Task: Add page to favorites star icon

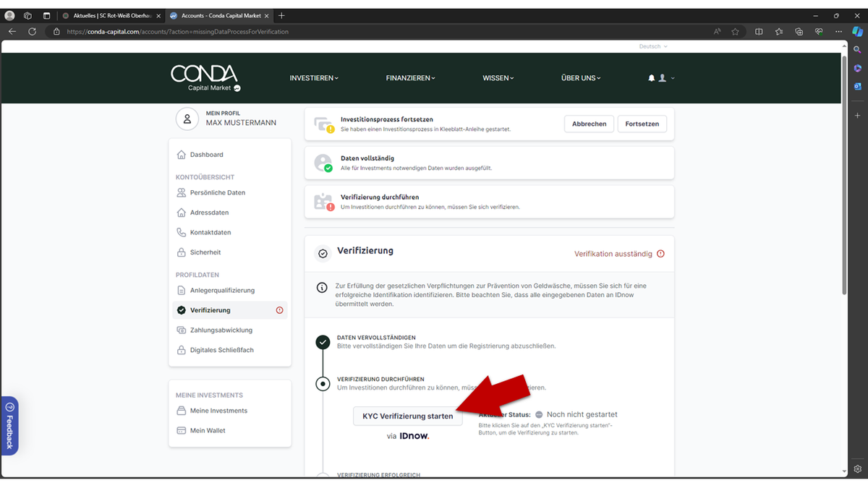Action: point(736,32)
